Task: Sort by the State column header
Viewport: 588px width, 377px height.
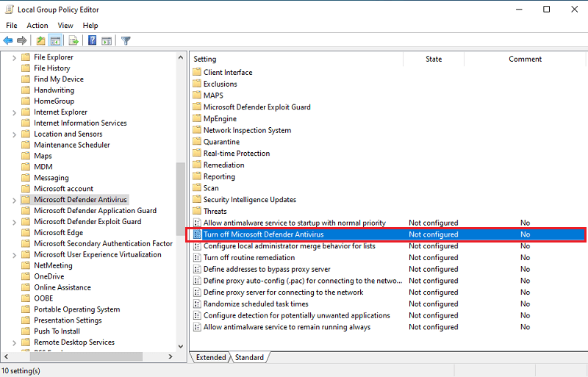Action: pyautogui.click(x=434, y=59)
